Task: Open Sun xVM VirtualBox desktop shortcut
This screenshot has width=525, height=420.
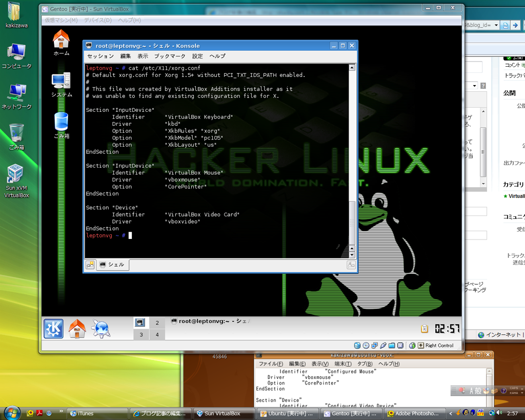Action: click(16, 181)
